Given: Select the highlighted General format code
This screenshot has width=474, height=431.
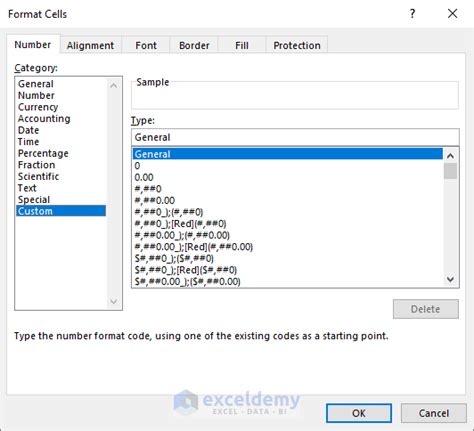Looking at the screenshot, I should (x=288, y=154).
